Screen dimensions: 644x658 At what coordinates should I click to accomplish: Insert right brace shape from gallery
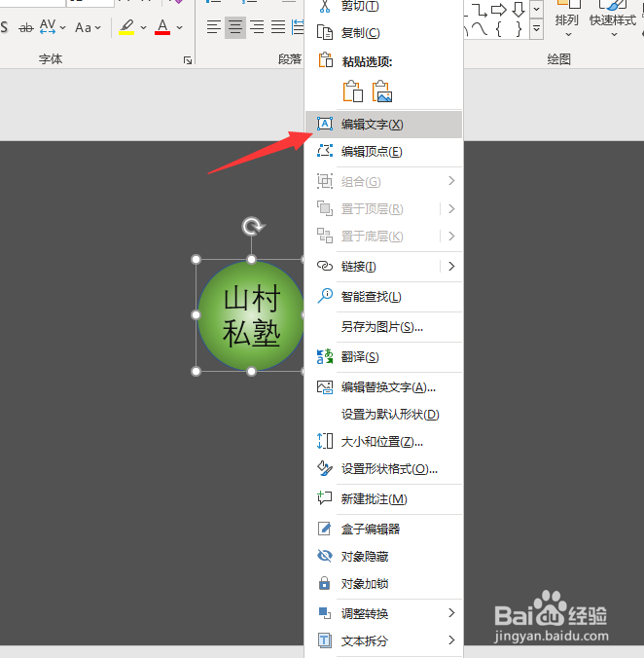[519, 29]
